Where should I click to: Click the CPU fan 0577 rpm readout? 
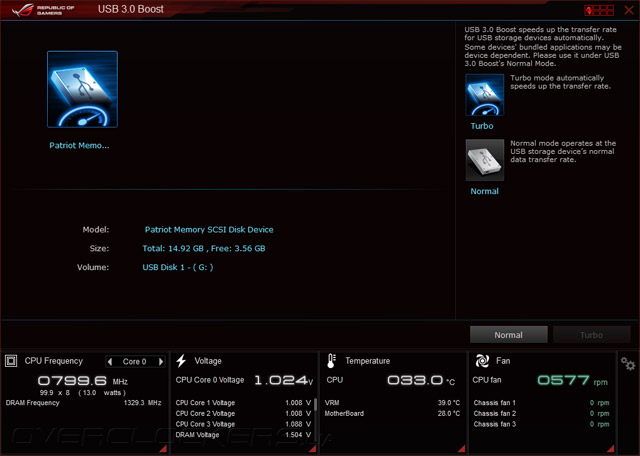[x=572, y=380]
